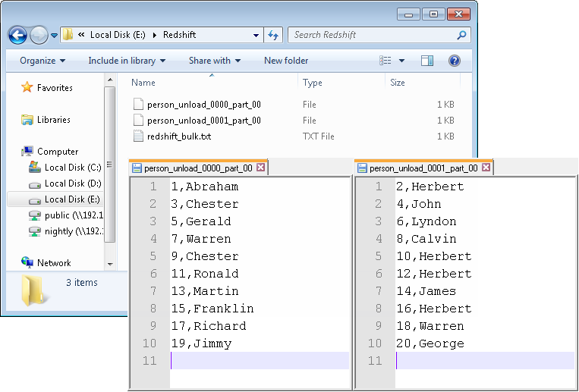Viewport: 579px width, 392px height.
Task: Click the New folder button
Action: pyautogui.click(x=286, y=61)
